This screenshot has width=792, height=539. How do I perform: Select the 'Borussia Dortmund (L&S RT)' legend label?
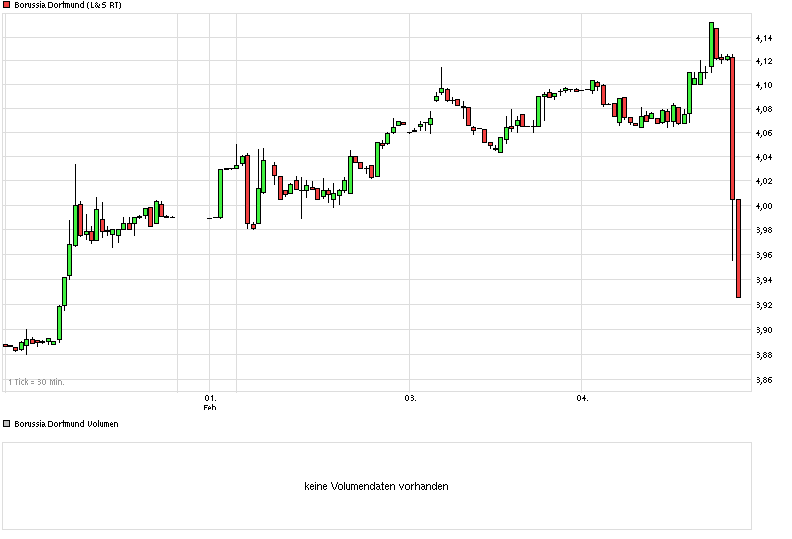(68, 5)
